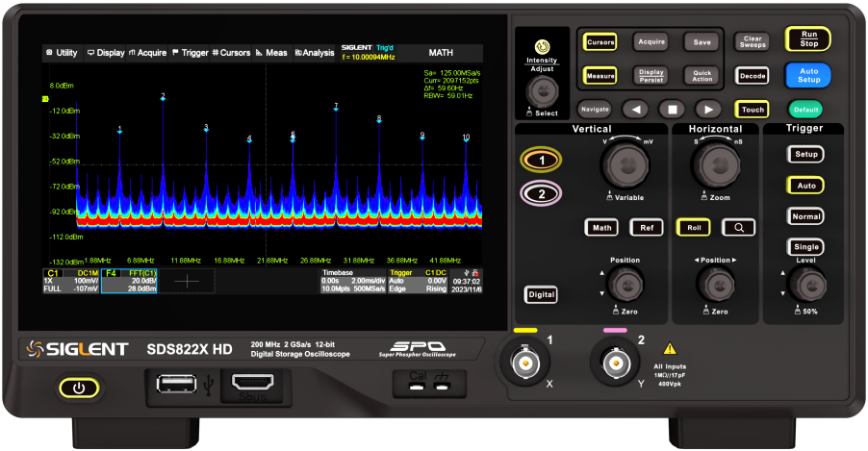The height and width of the screenshot is (451, 868).
Task: Open the Meas menu on screen
Action: pyautogui.click(x=271, y=53)
